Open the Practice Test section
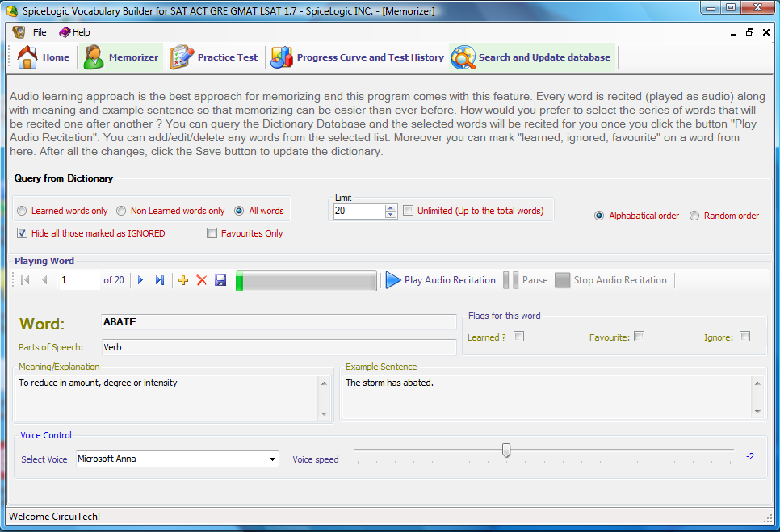The width and height of the screenshot is (780, 532). pos(214,57)
